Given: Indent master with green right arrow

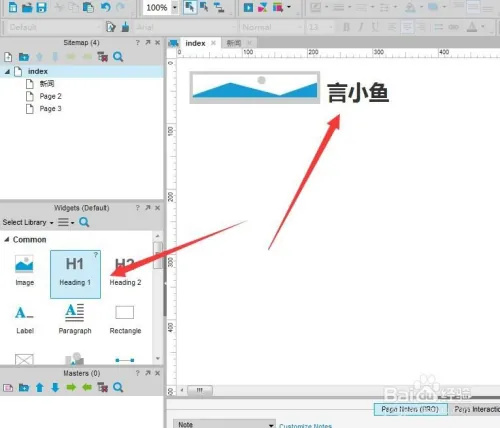Looking at the screenshot, I should [71, 387].
